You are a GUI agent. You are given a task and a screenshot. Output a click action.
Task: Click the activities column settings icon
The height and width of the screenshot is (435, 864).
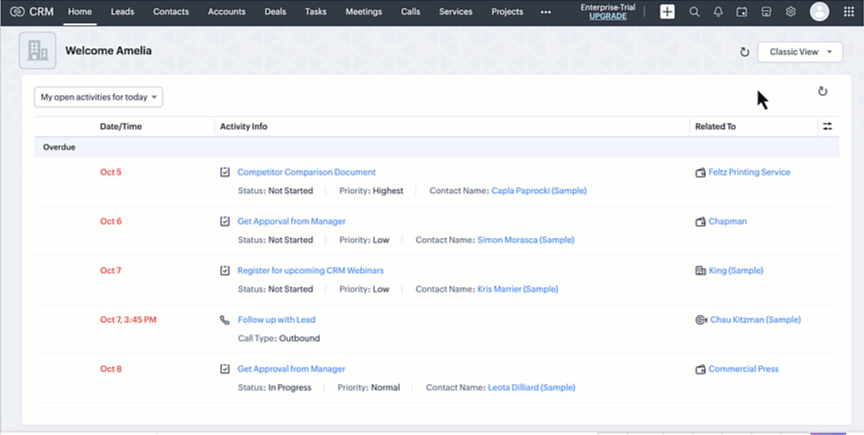(x=827, y=126)
